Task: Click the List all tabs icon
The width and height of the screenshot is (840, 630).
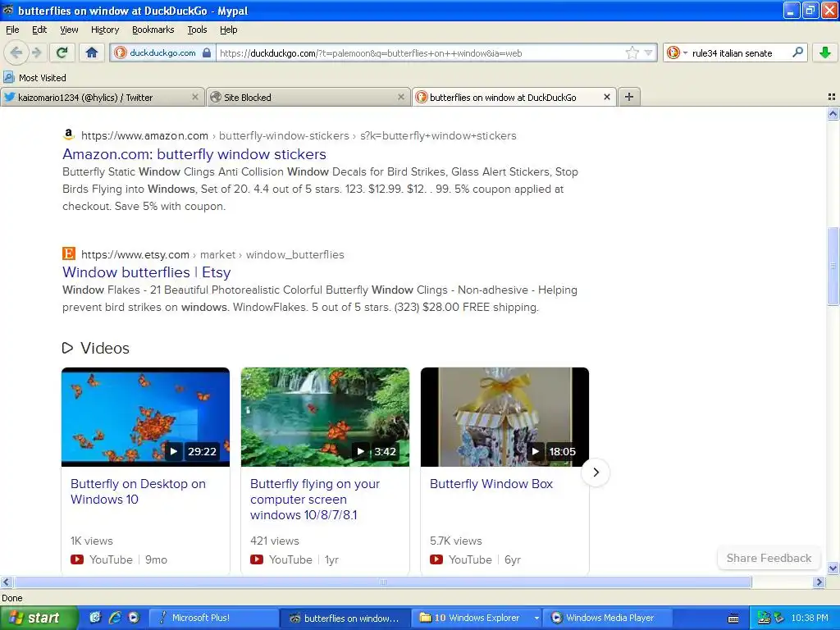Action: coord(832,97)
